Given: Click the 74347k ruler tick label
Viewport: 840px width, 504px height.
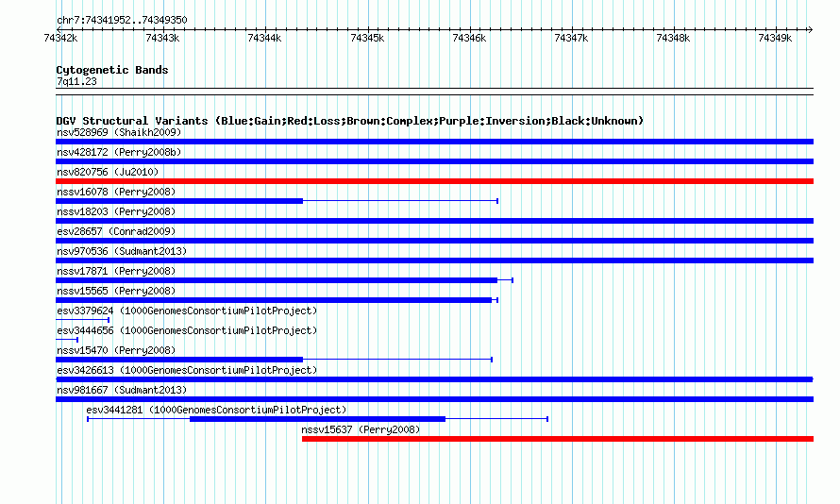Looking at the screenshot, I should (571, 38).
